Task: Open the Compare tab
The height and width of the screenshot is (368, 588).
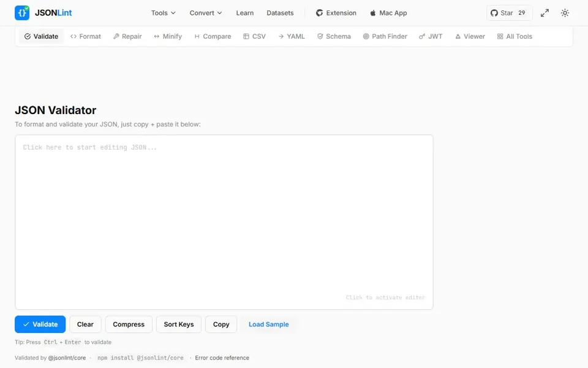Action: point(213,36)
